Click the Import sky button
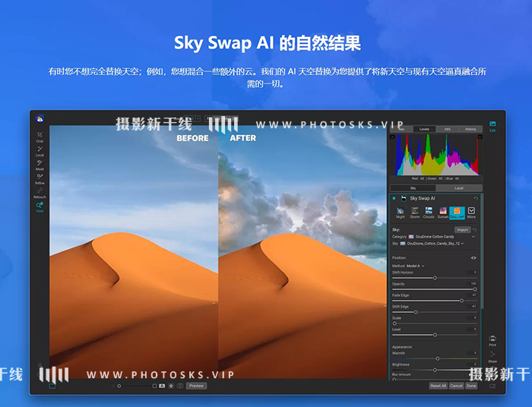532x407 pixels. [x=462, y=230]
